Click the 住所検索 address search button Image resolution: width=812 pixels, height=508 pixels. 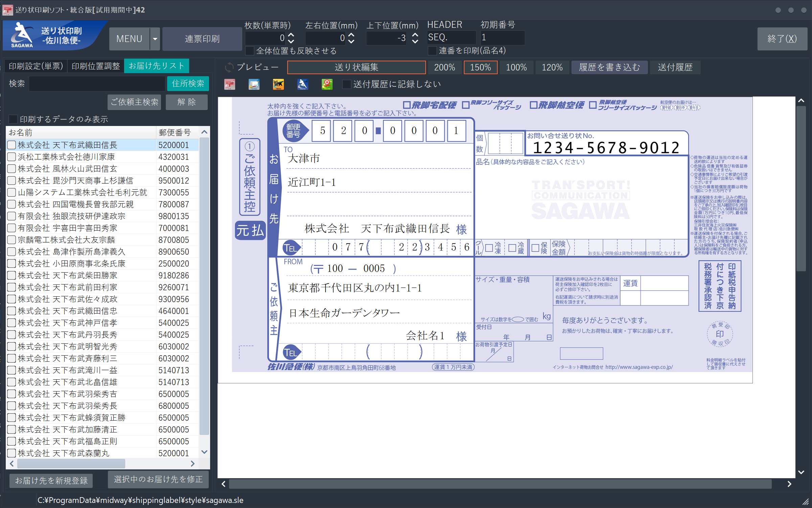[x=188, y=84]
